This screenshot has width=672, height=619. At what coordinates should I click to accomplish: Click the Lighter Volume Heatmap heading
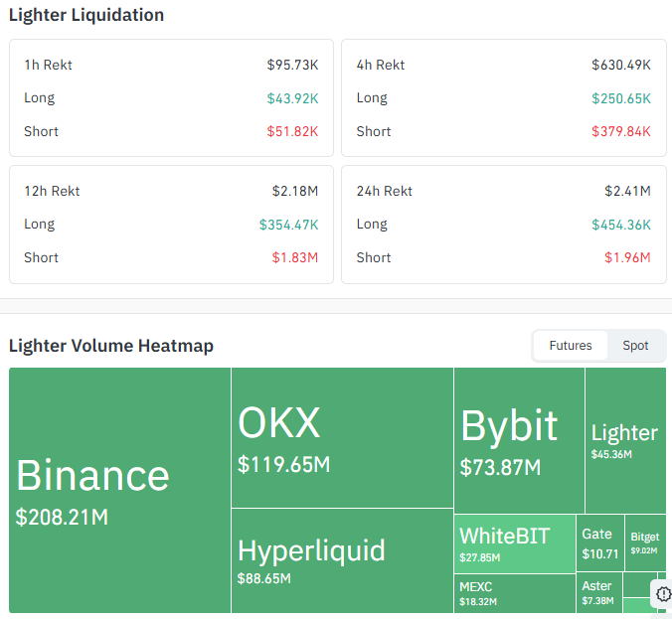coord(111,346)
